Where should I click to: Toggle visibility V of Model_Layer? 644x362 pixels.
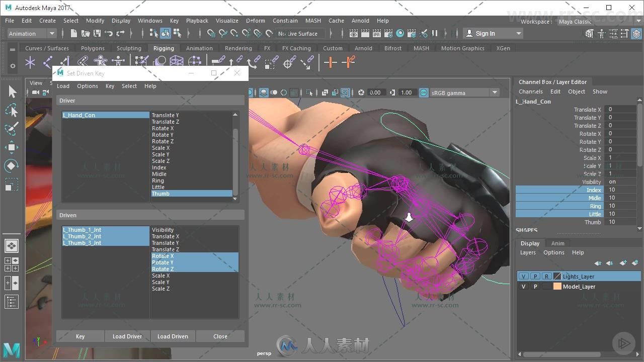(x=524, y=286)
